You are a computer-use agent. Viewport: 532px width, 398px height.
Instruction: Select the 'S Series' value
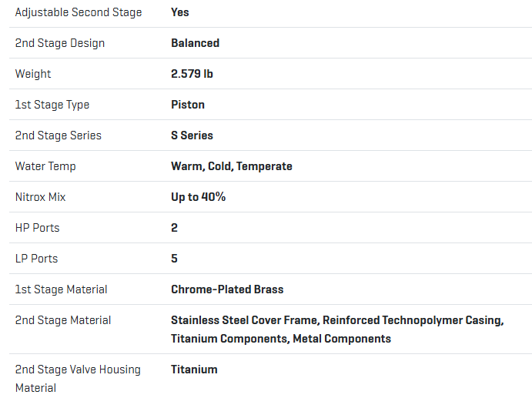pos(192,135)
